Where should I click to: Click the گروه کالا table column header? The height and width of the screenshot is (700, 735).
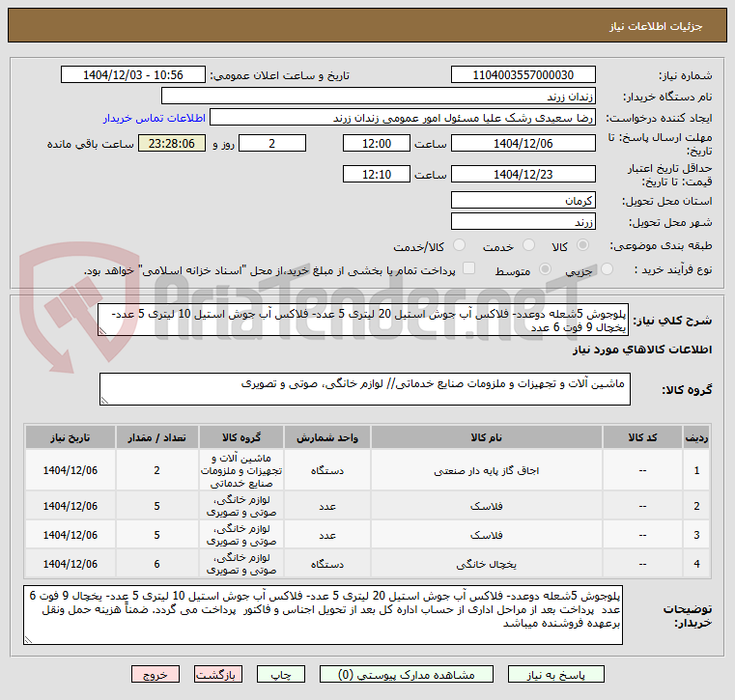pos(241,437)
